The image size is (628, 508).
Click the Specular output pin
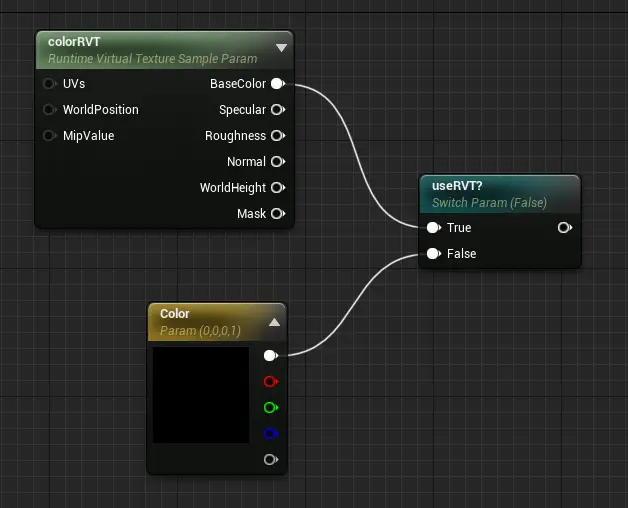coord(278,110)
